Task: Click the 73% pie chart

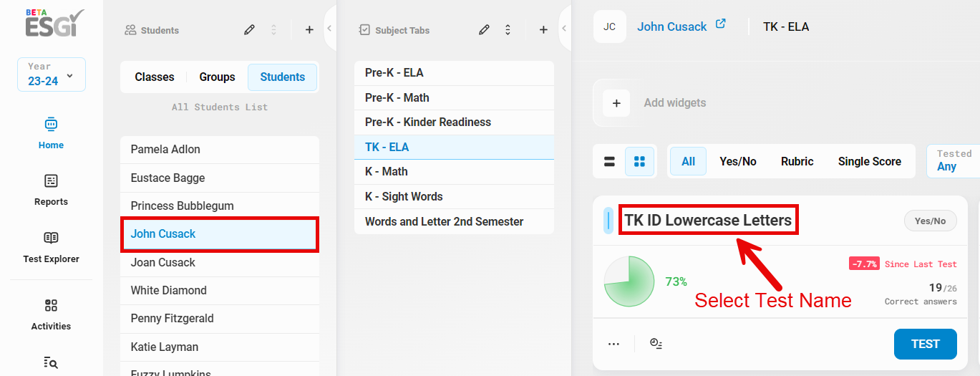Action: coord(629,282)
